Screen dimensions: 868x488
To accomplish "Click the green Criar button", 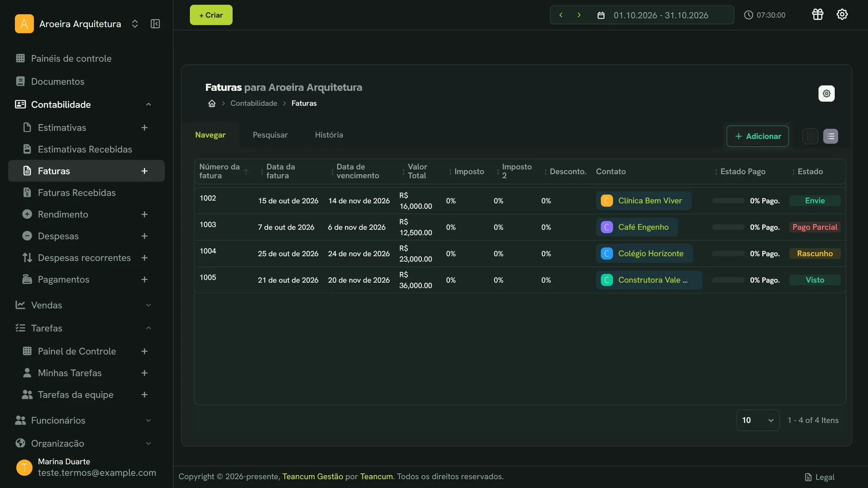I will [211, 15].
